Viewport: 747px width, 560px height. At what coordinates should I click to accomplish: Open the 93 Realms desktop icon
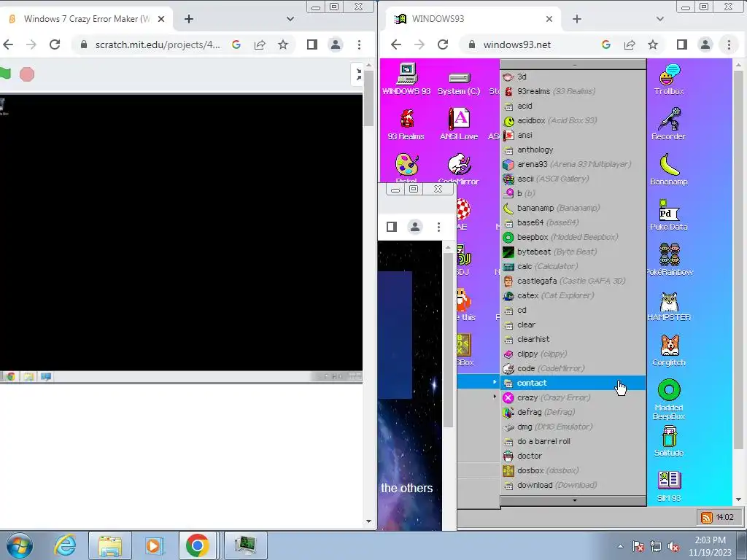406,124
